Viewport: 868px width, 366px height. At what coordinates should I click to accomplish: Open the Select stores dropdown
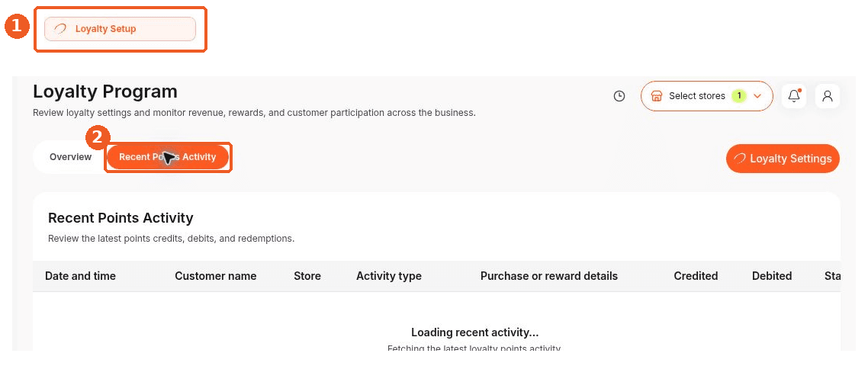(707, 96)
